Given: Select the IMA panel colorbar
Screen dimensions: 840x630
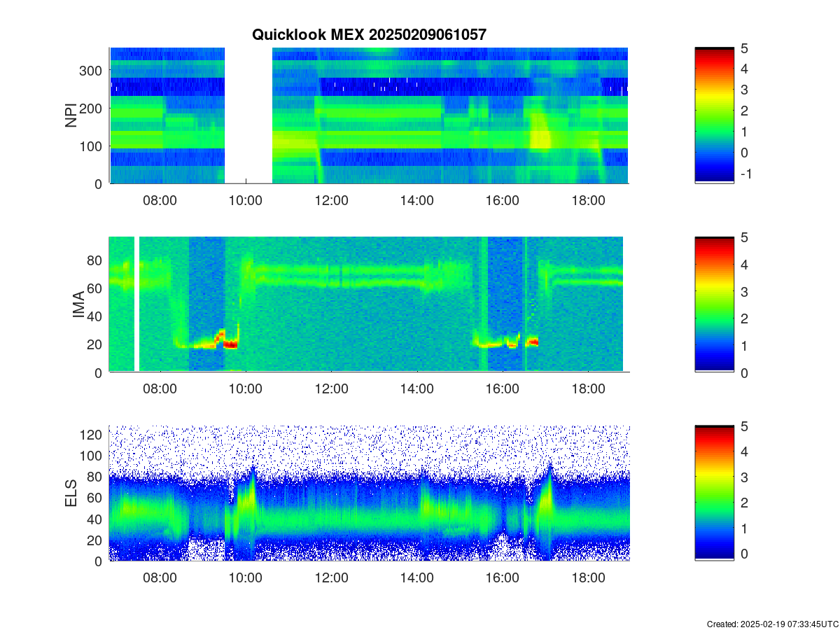Looking at the screenshot, I should pyautogui.click(x=714, y=304).
